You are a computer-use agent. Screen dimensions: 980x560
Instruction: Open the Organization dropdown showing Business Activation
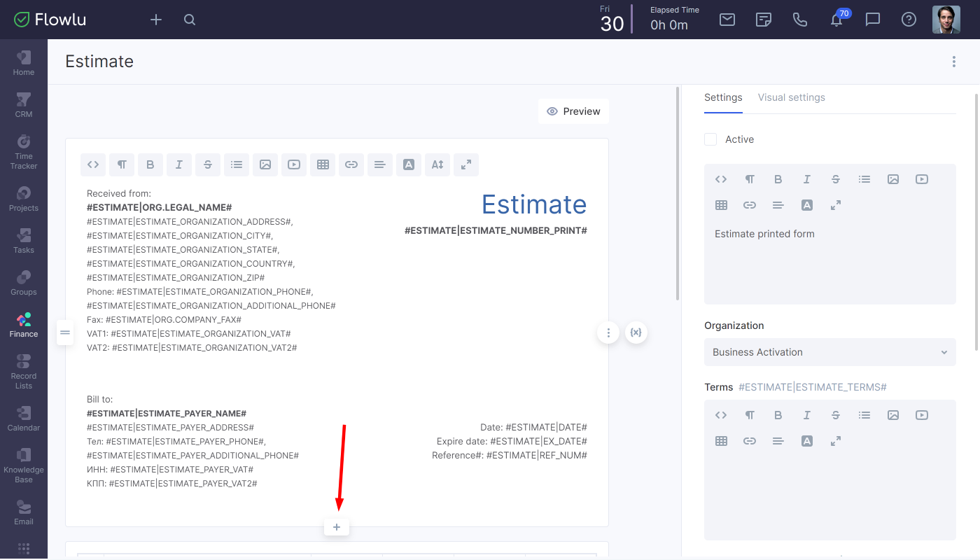pos(830,352)
